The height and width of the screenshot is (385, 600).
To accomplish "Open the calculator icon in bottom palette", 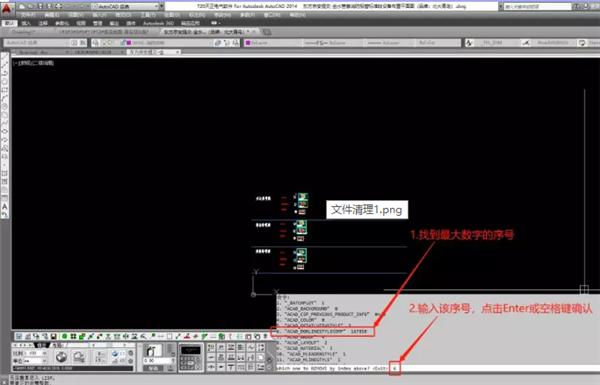I will tap(190, 357).
